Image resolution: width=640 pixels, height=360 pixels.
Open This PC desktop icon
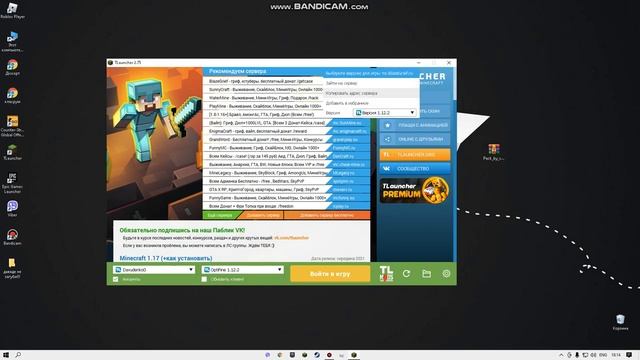12,41
